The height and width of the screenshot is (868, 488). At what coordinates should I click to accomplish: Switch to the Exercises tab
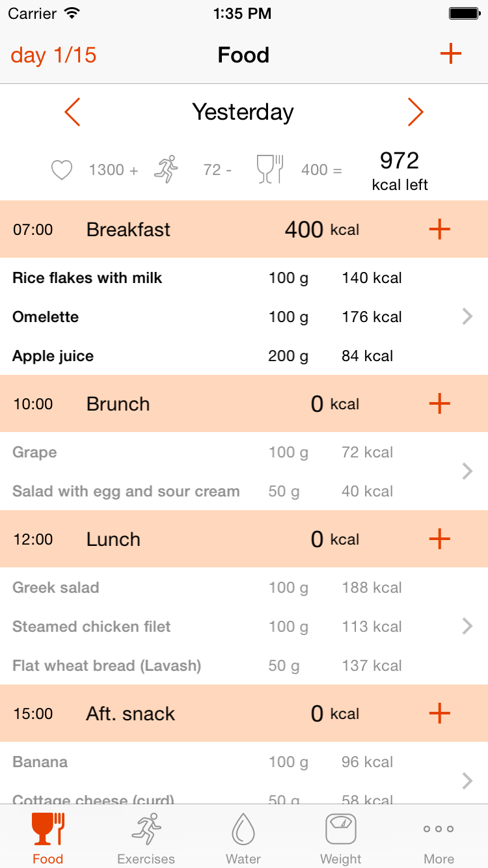click(146, 838)
